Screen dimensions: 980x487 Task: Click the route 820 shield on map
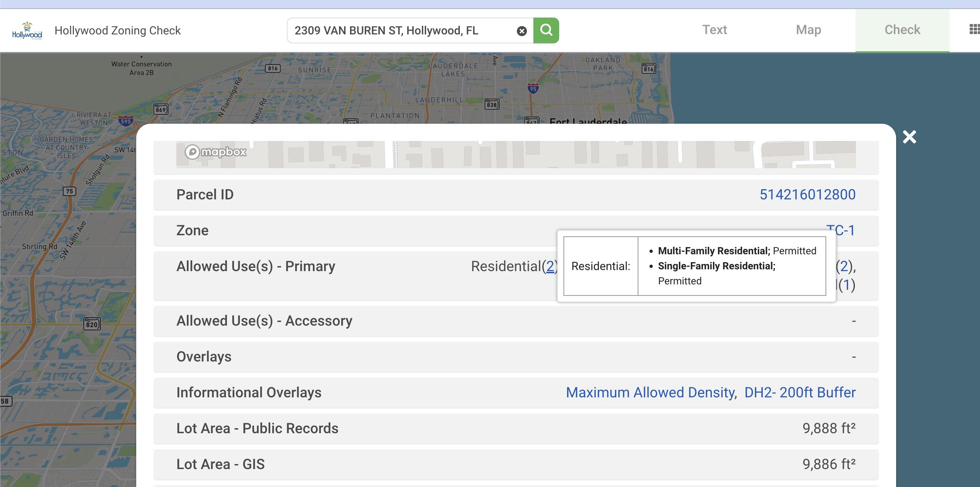(92, 324)
